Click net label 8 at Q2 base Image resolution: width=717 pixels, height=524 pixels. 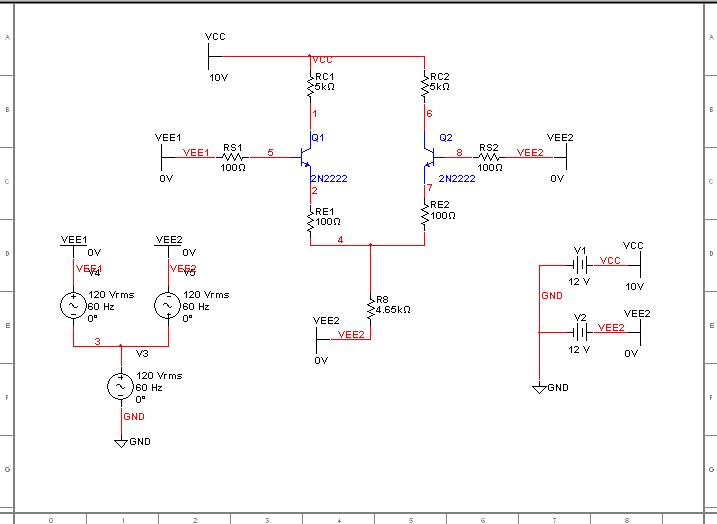click(x=459, y=152)
